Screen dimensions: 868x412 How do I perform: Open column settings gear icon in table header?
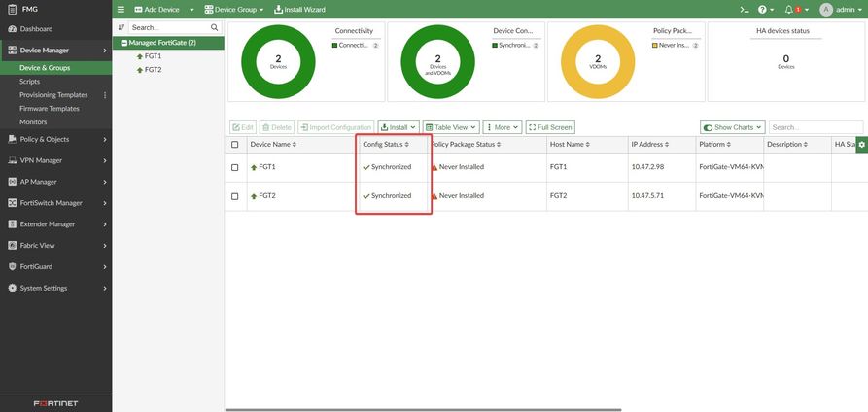[862, 145]
